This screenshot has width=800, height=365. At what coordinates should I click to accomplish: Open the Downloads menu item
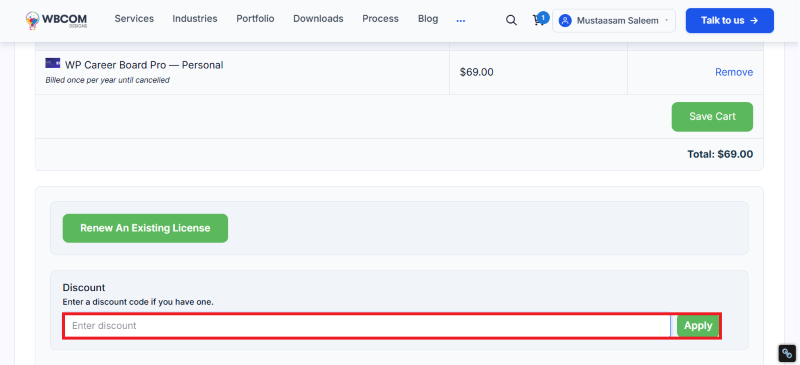pos(318,19)
